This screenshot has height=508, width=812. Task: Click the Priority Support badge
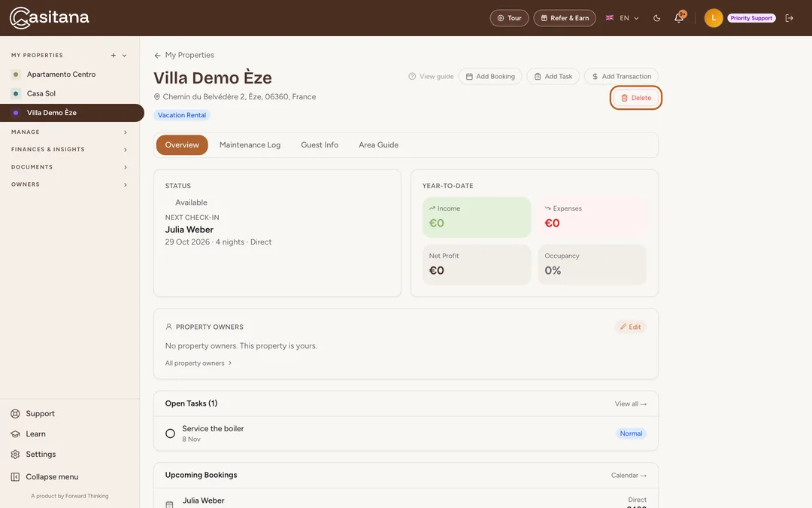point(751,18)
